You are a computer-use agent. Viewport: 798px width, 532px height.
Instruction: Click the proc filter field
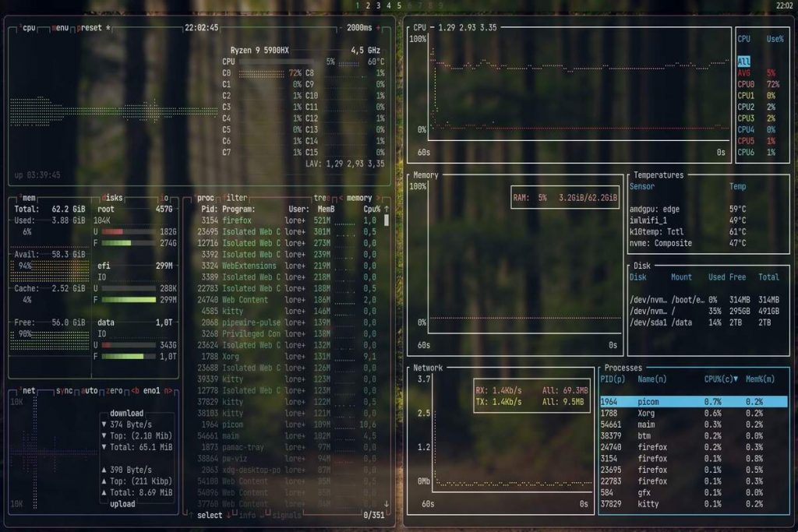(x=235, y=198)
